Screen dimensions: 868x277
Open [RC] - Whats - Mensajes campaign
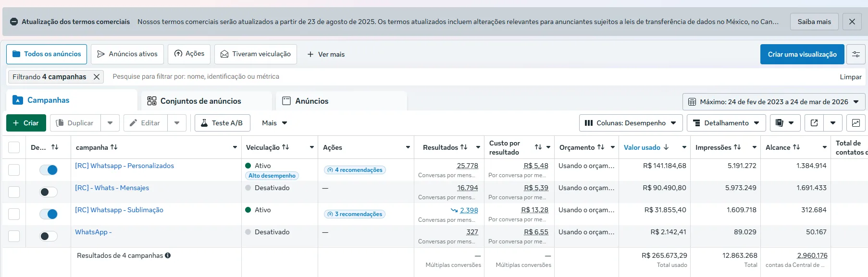112,188
